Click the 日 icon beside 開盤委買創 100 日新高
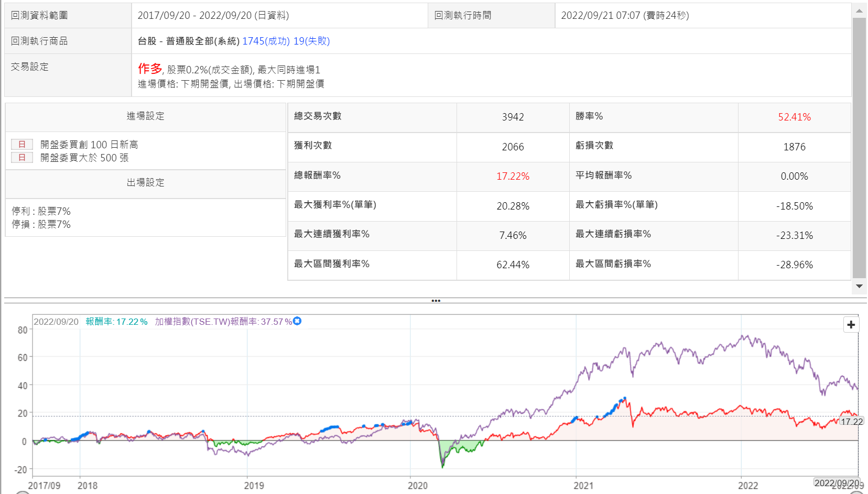Viewport: 868px width, 494px height. [x=22, y=145]
